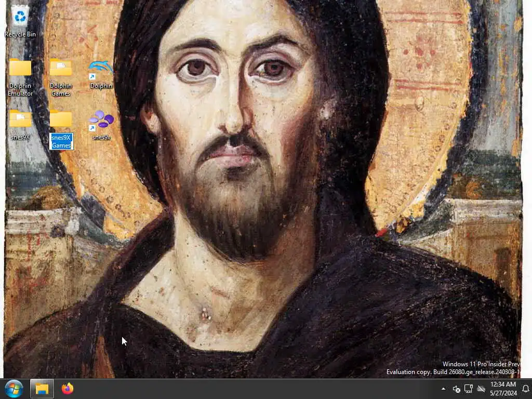Open the Start menu orb
Screen dimensions: 532x399
point(14,389)
